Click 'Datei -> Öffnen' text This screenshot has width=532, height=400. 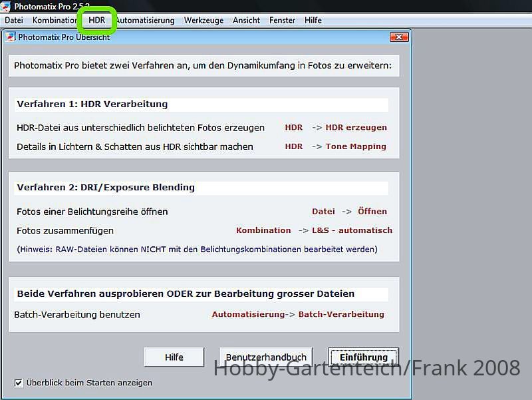350,211
